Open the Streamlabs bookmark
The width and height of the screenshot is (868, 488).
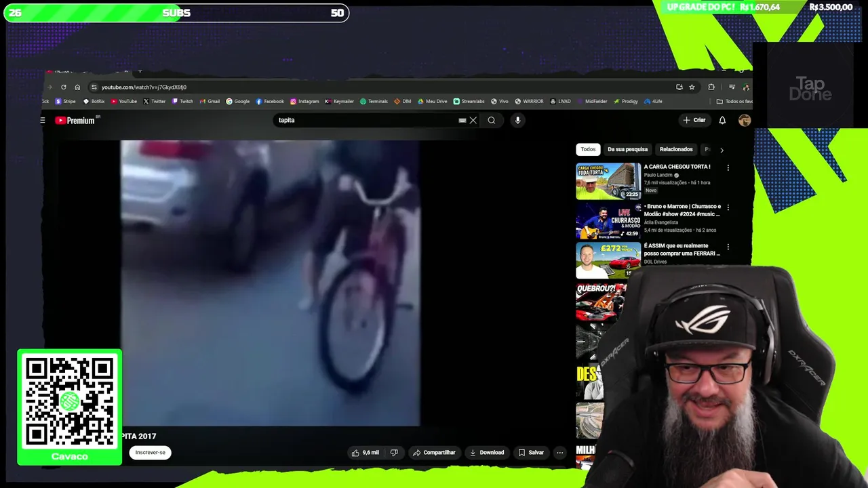coord(469,101)
